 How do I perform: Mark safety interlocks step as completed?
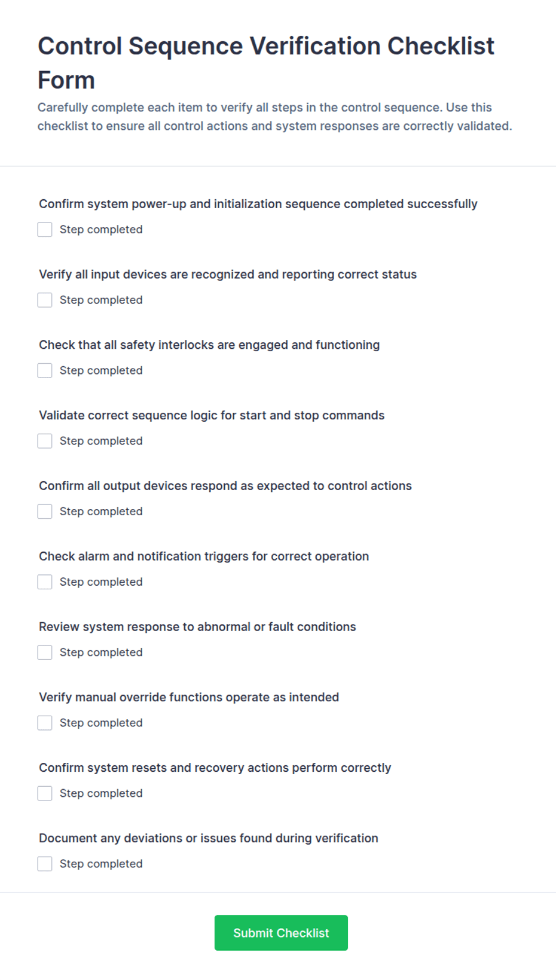(45, 371)
